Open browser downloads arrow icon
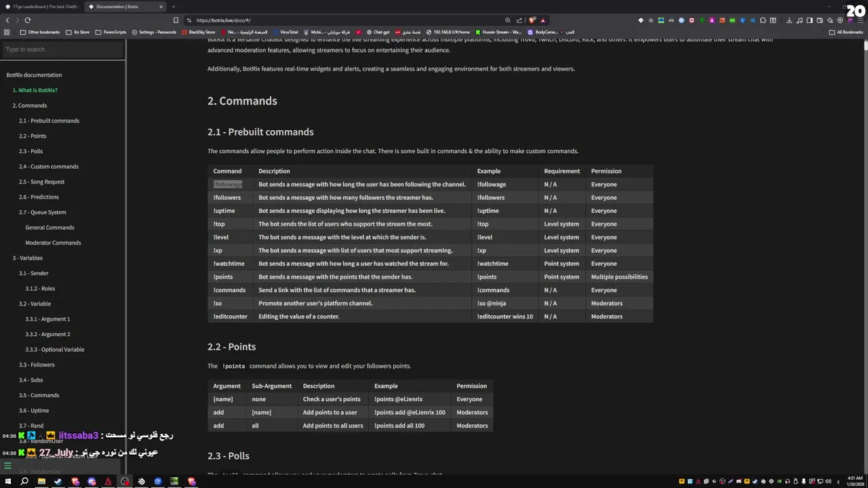868x488 pixels. [789, 20]
